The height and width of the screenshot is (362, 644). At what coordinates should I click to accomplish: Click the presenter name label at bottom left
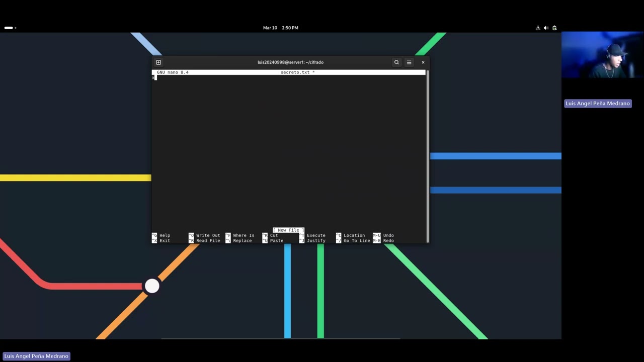pyautogui.click(x=36, y=356)
